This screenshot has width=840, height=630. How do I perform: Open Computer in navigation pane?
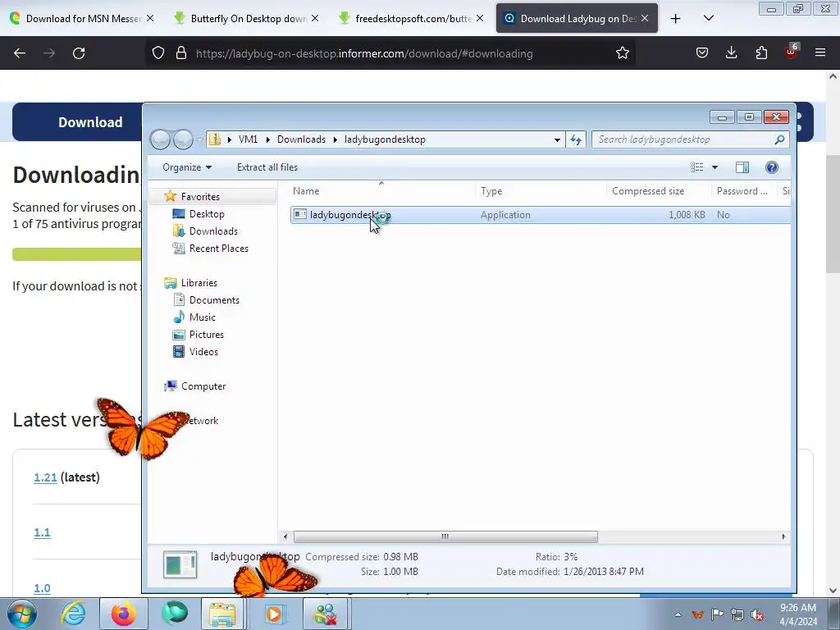[x=203, y=386]
